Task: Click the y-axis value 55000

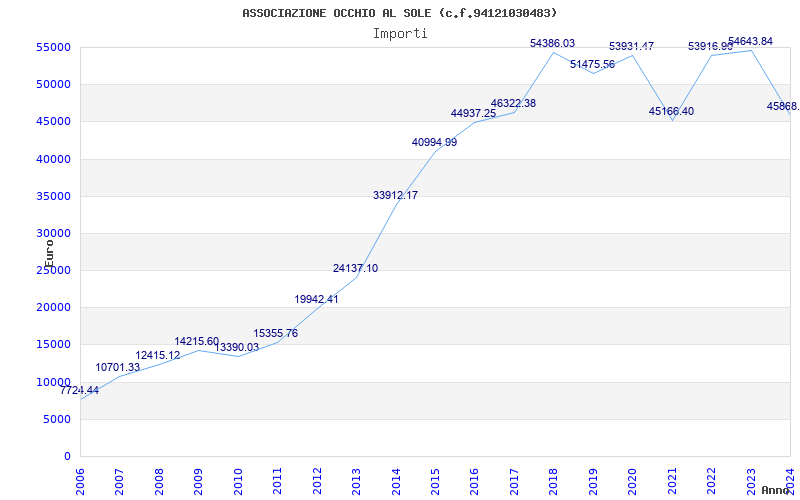Action: tap(53, 47)
